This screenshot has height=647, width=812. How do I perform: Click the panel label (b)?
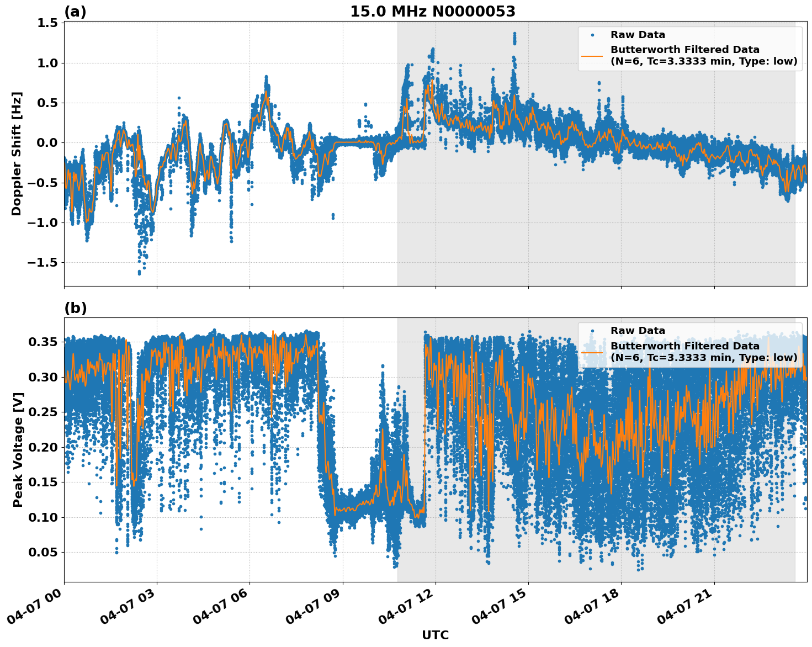76,308
